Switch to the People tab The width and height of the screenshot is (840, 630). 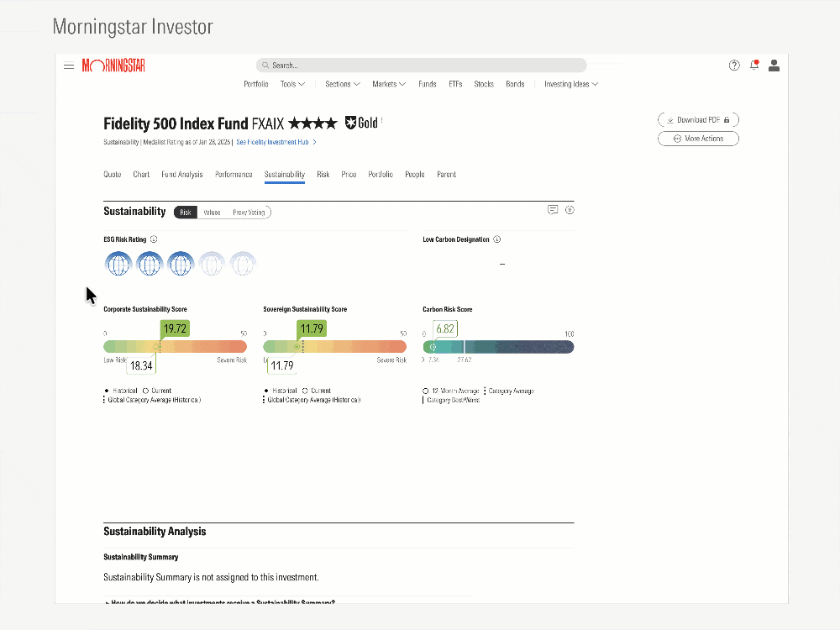click(x=415, y=174)
